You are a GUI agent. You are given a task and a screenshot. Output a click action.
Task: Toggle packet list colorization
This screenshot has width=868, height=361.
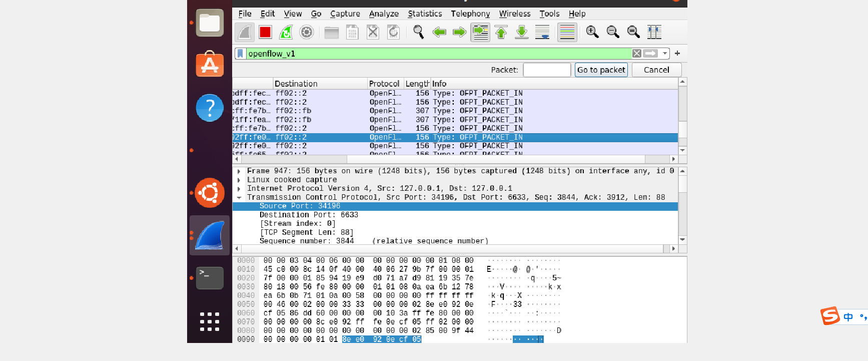tap(567, 33)
